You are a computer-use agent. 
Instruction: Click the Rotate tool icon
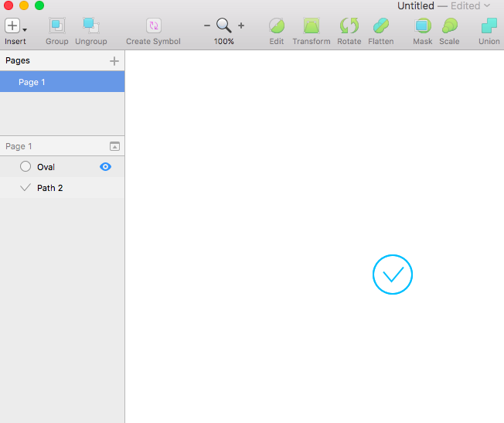tap(349, 26)
